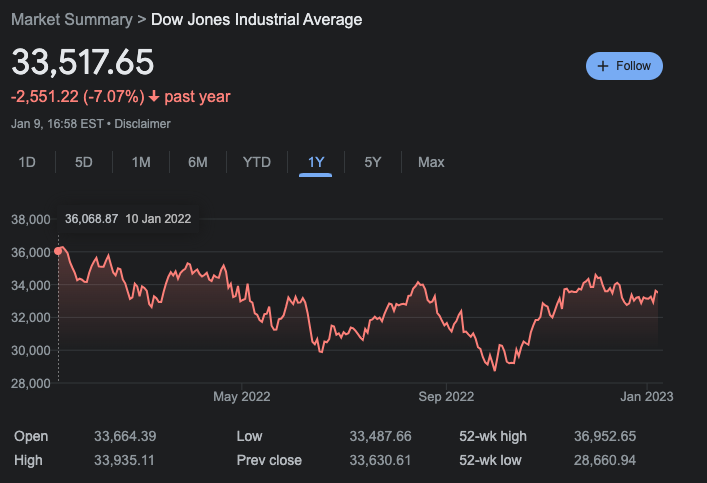Select the 1M time range tab
The height and width of the screenshot is (483, 707).
(x=141, y=162)
